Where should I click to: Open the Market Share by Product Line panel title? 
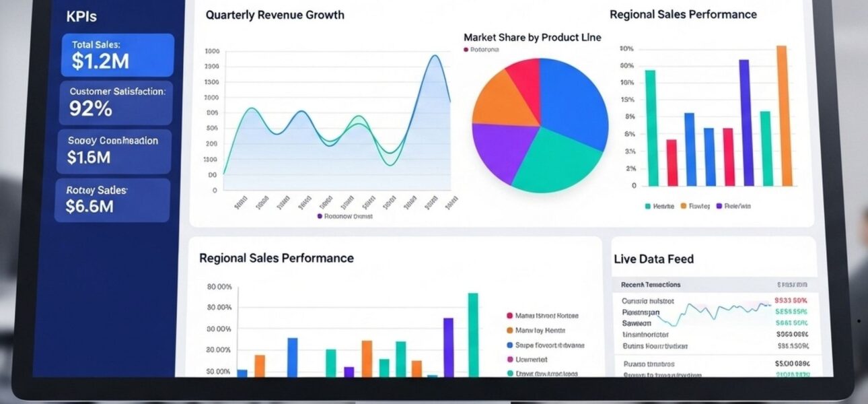(532, 38)
